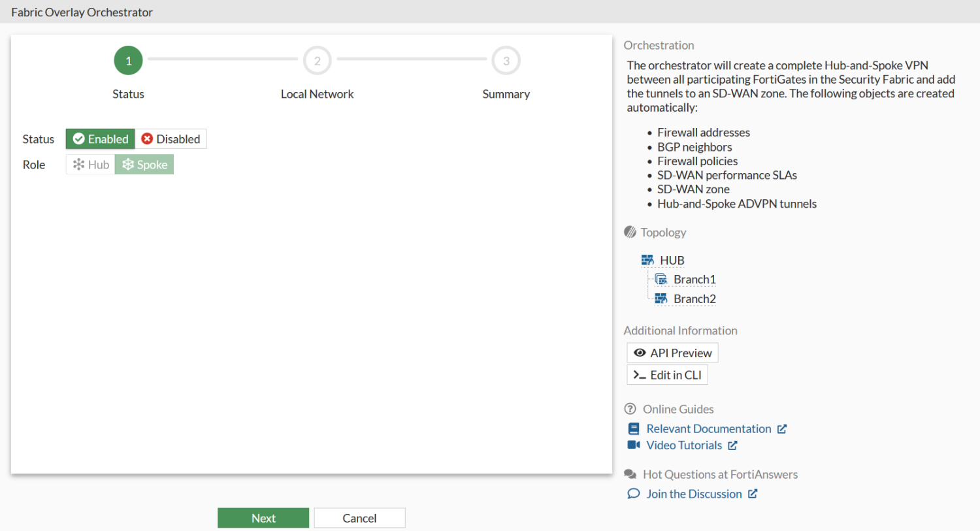Click the spoke icon inside the Spoke role button
The height and width of the screenshot is (531, 980).
click(129, 164)
